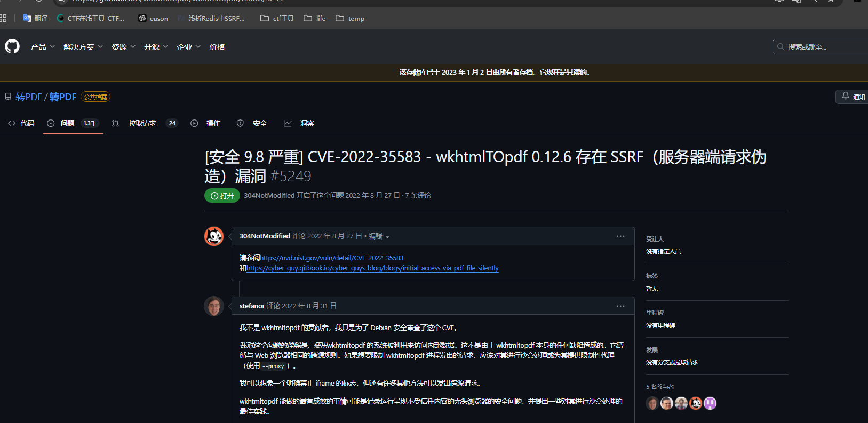Open stefanor's profile name link
The image size is (868, 423).
(252, 306)
